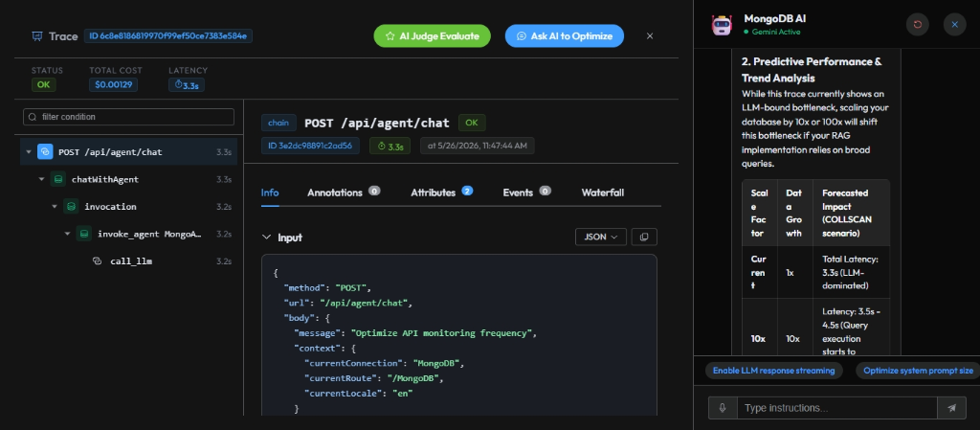Focus the Type instructions input field
Screen dimensions: 980x430
837,408
